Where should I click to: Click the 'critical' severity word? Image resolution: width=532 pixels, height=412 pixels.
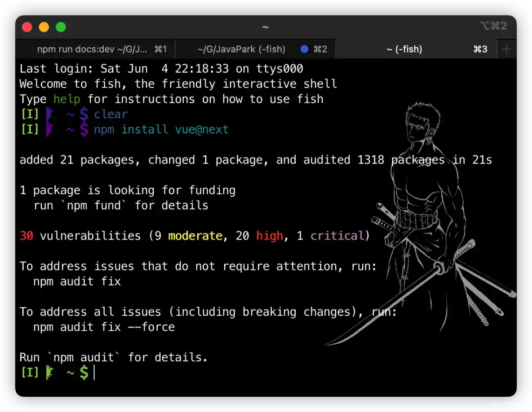[x=337, y=235]
